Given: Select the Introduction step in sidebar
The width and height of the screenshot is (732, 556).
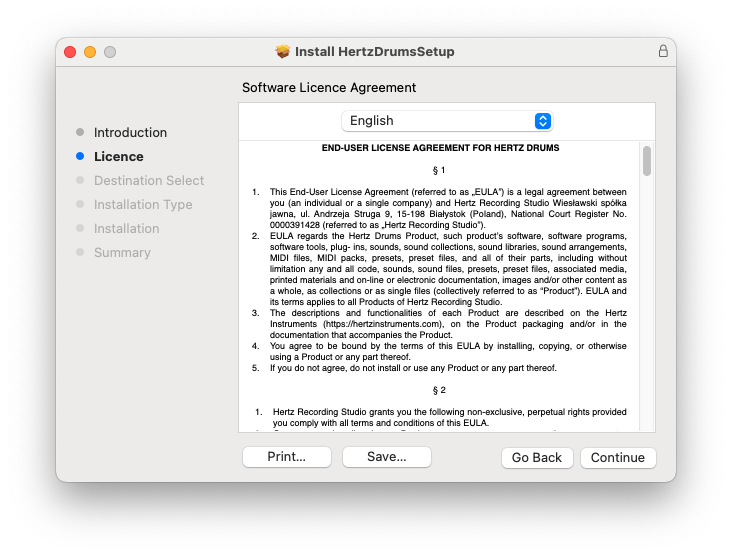Looking at the screenshot, I should pos(130,133).
